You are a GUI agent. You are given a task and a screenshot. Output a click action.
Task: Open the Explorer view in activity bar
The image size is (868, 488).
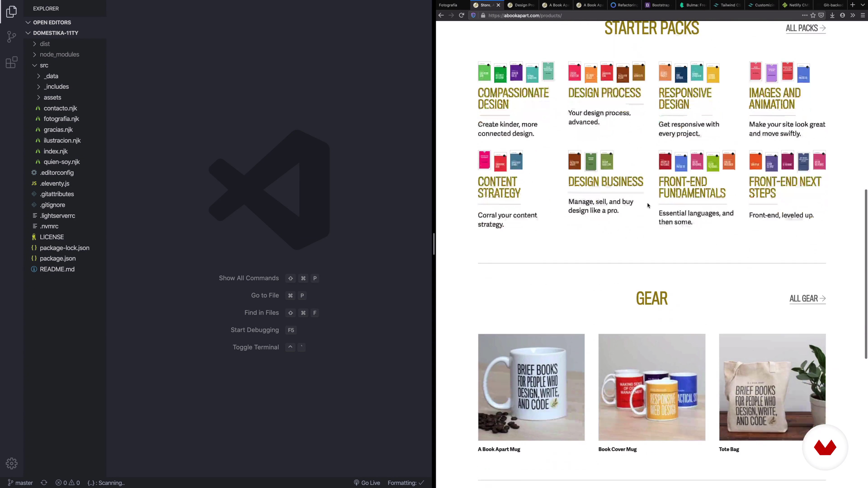pyautogui.click(x=12, y=12)
